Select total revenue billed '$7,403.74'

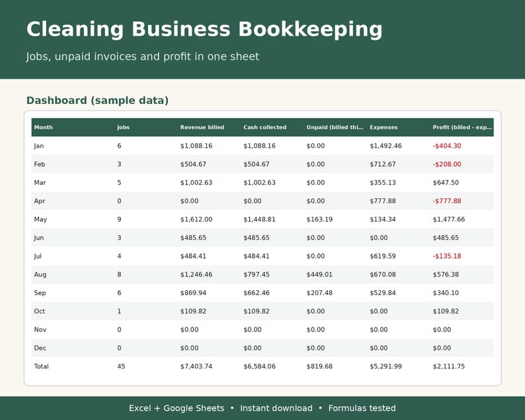pos(196,366)
